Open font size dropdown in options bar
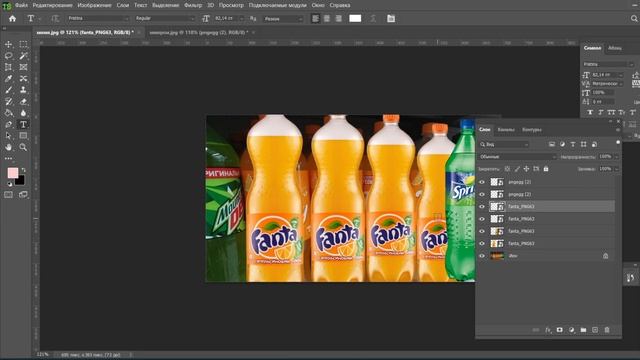640x360 pixels. 242,18
